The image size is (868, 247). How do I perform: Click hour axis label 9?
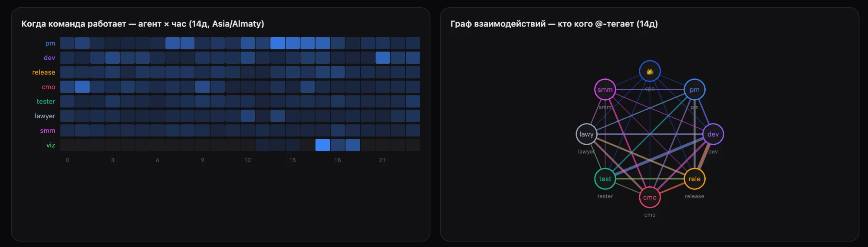[x=203, y=160]
